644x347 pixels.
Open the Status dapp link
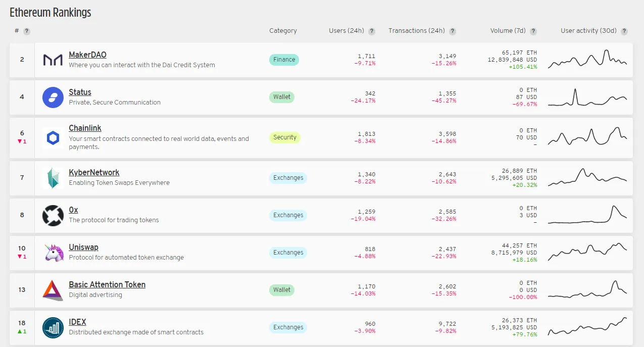click(x=80, y=92)
